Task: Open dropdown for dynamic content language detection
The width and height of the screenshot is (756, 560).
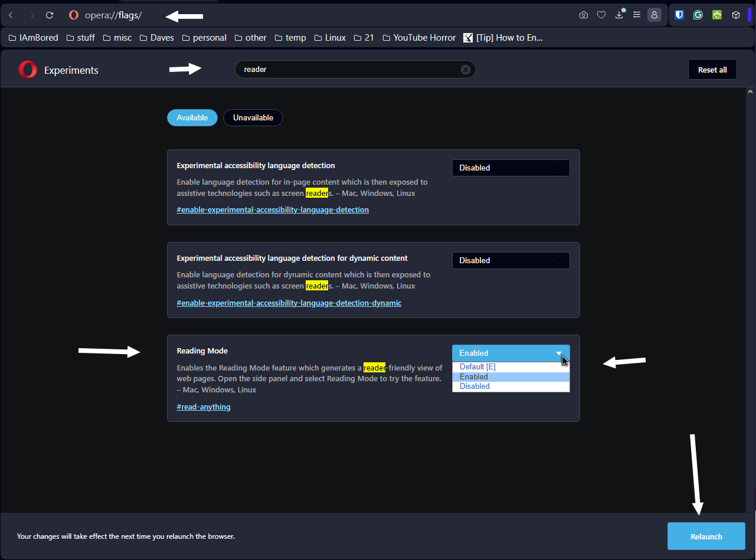Action: [x=511, y=260]
